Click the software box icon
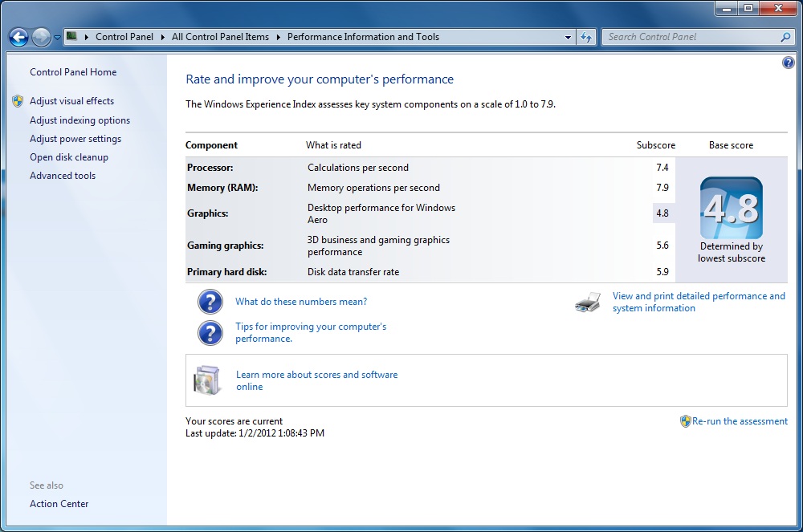803x532 pixels. (x=207, y=380)
